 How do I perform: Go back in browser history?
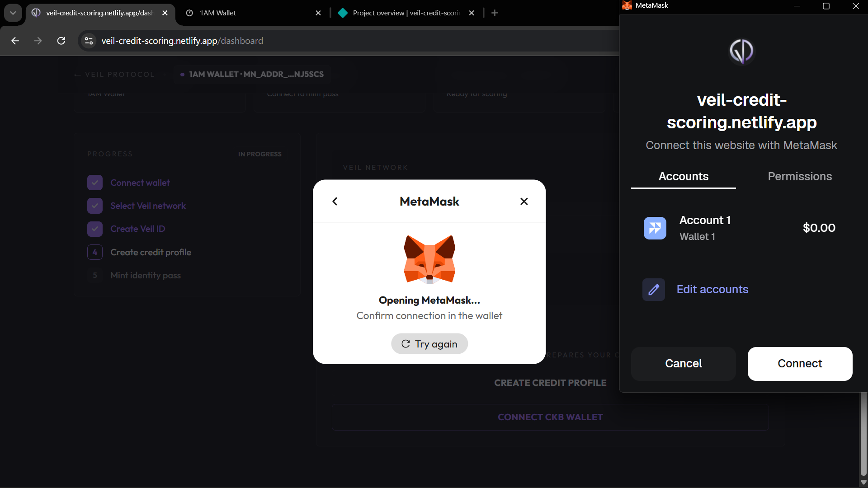pyautogui.click(x=15, y=41)
